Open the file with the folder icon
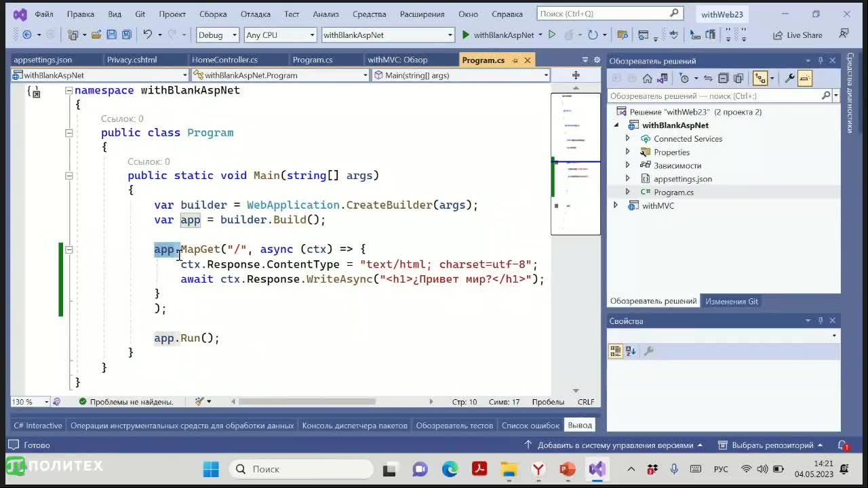Screen dimensions: 868x488 click(96, 35)
